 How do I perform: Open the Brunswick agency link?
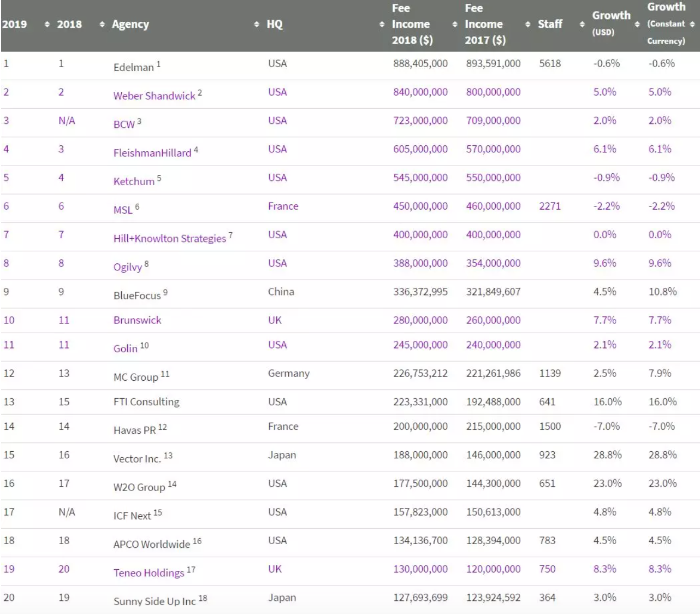[137, 320]
